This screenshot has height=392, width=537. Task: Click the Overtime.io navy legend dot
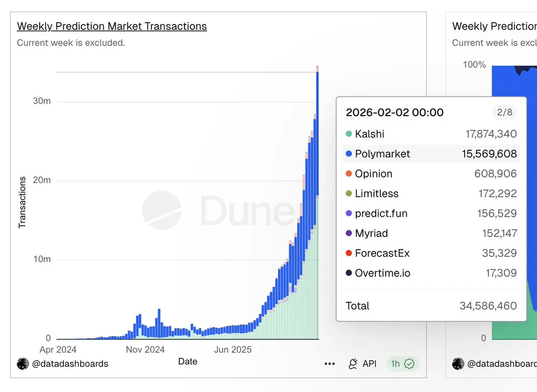(x=349, y=273)
